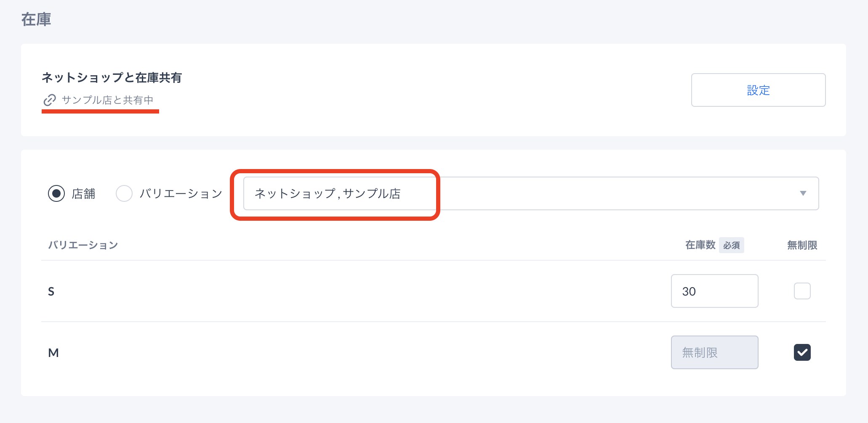Click the stock quantity field showing 30
The width and height of the screenshot is (868, 423).
click(x=714, y=291)
